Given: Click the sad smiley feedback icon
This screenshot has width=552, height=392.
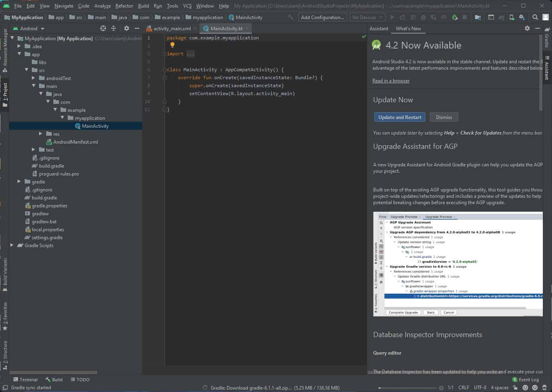Looking at the screenshot, I should click(535, 387).
